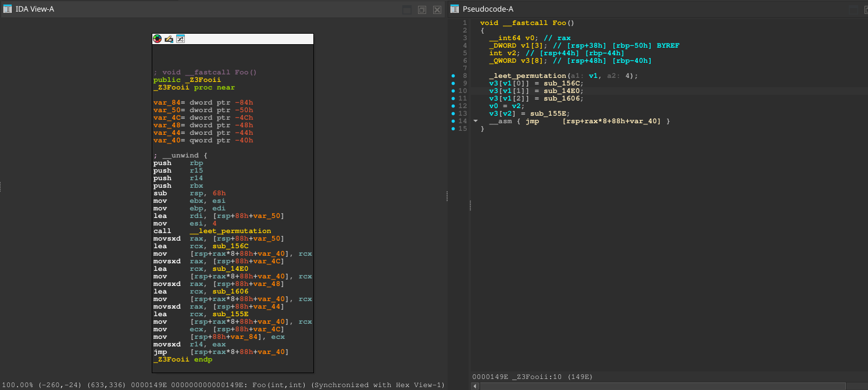Toggle breakpoint dot on pseudocode line 12
The image size is (868, 390).
coord(453,106)
